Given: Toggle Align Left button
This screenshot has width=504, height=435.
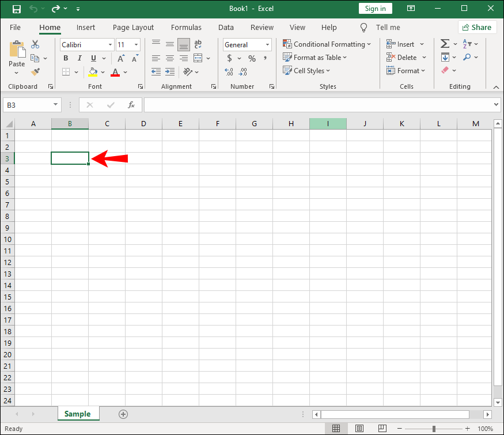Looking at the screenshot, I should (156, 58).
